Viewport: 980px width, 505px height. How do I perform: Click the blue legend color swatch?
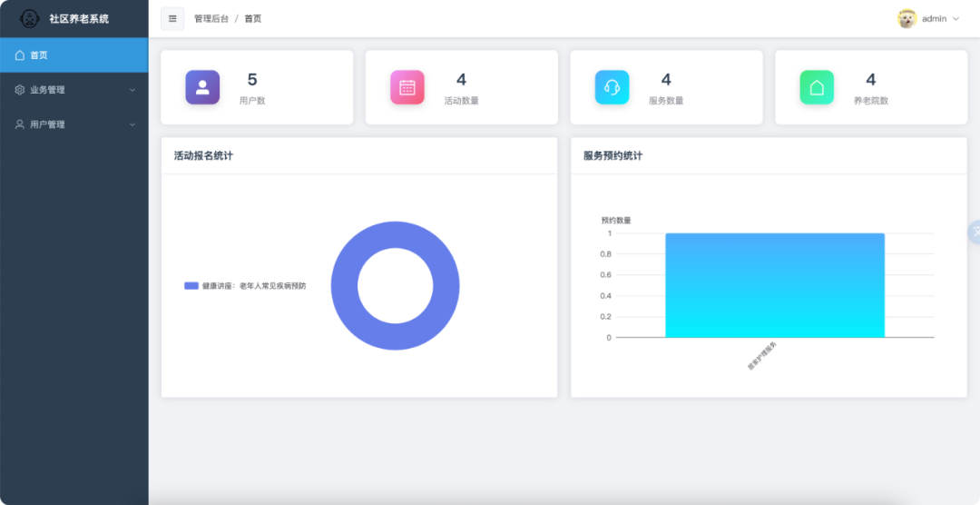[191, 286]
